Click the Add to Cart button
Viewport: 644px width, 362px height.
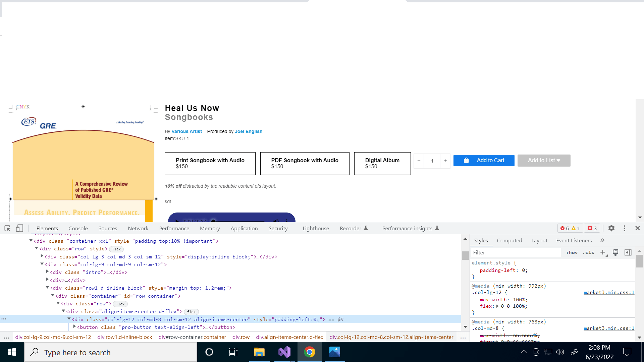pyautogui.click(x=484, y=161)
